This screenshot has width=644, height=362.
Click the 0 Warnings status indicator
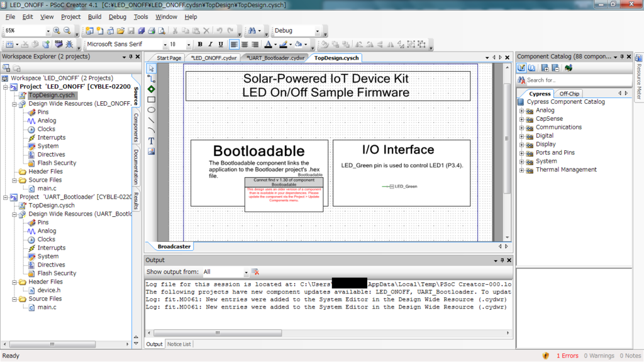(599, 356)
